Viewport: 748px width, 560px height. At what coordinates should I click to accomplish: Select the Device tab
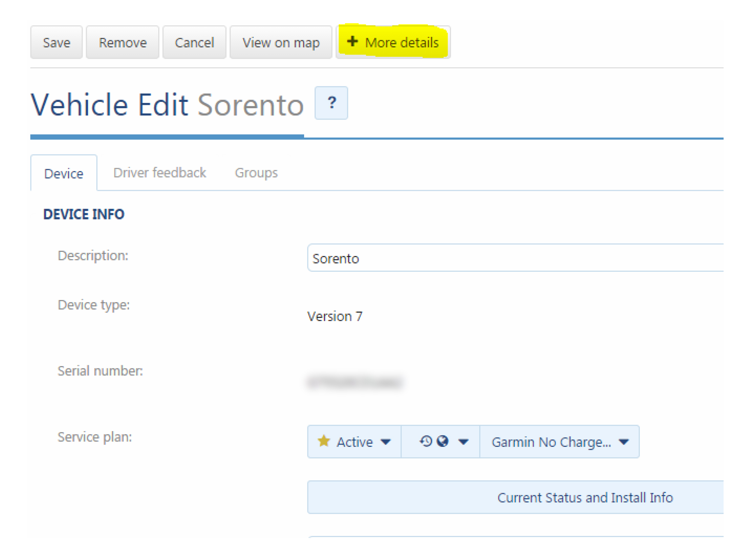(64, 173)
